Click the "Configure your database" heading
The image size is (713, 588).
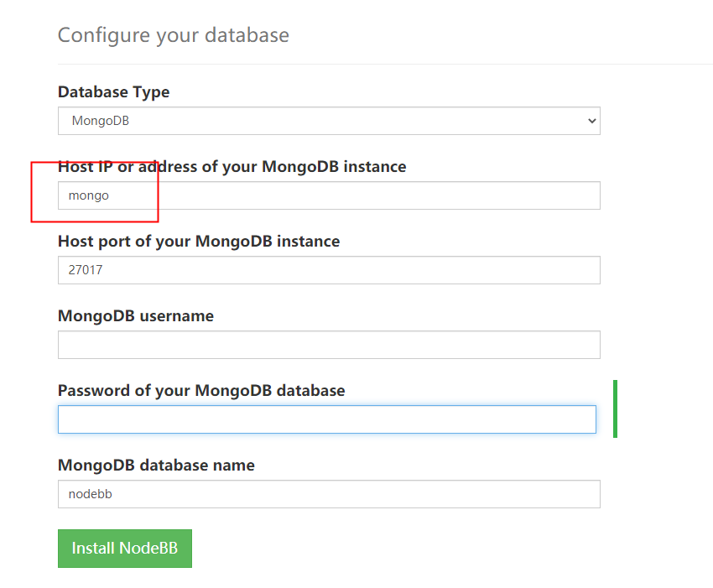tap(173, 35)
